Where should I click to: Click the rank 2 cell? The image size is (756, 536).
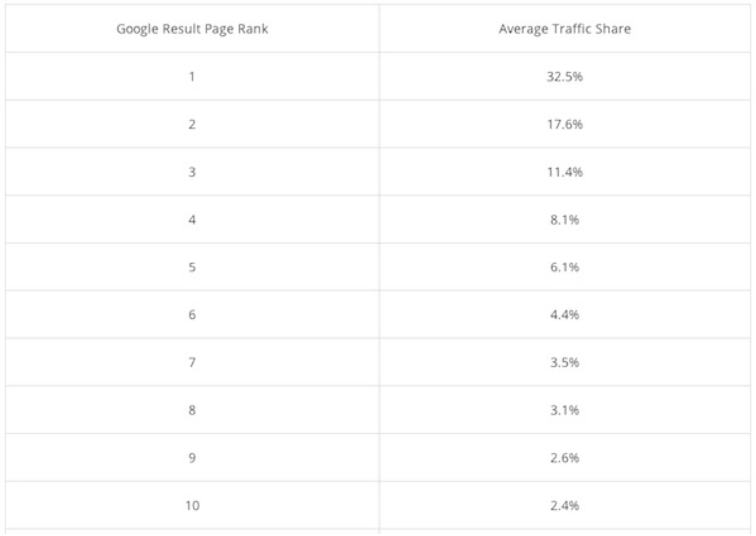click(x=192, y=124)
